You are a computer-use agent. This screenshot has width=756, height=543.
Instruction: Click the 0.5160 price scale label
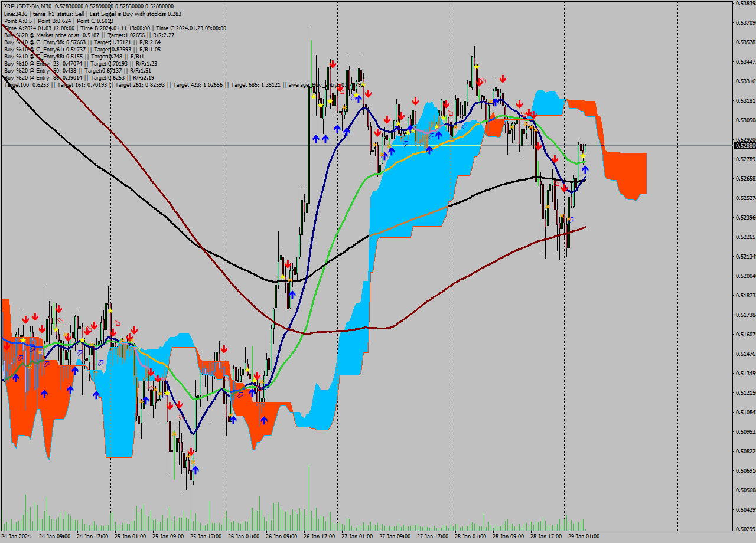click(747, 334)
